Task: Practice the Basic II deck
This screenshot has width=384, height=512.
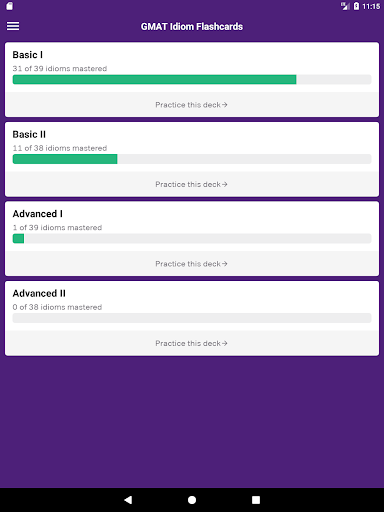Action: 192,184
